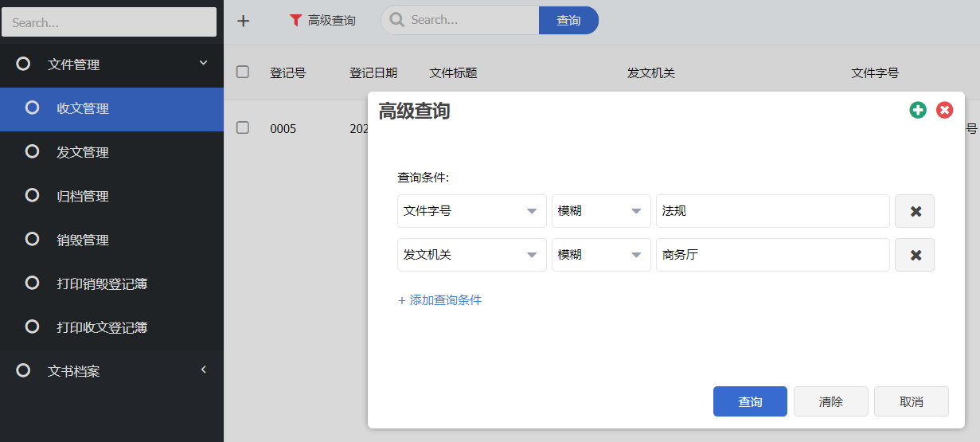Click the circle icon beside 归档管理
Image resolution: width=980 pixels, height=442 pixels.
(33, 195)
